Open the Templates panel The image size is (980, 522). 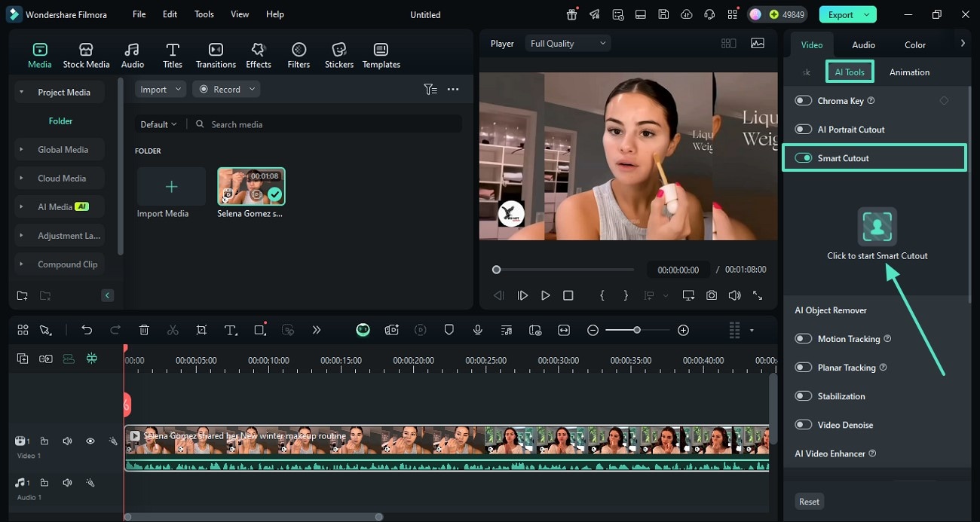381,56
